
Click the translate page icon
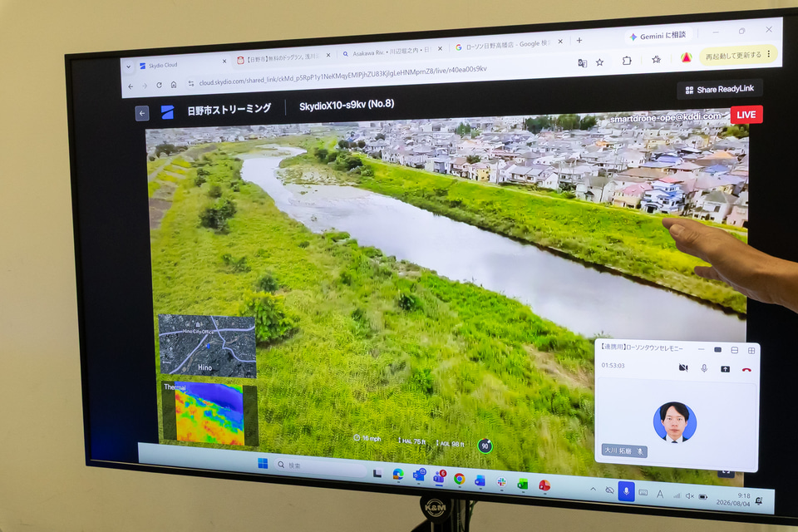(x=582, y=62)
